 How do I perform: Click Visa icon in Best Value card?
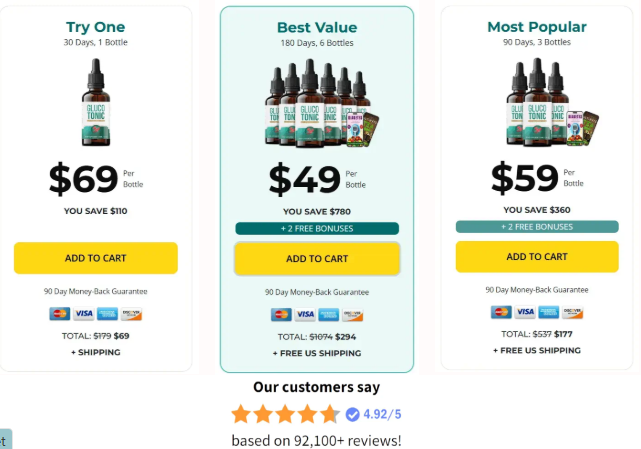pos(304,314)
